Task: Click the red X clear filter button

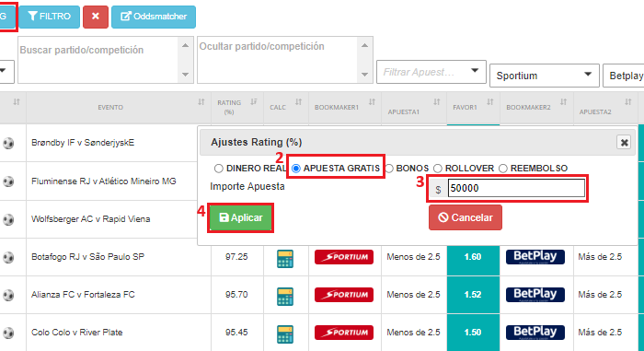Action: coord(96,17)
